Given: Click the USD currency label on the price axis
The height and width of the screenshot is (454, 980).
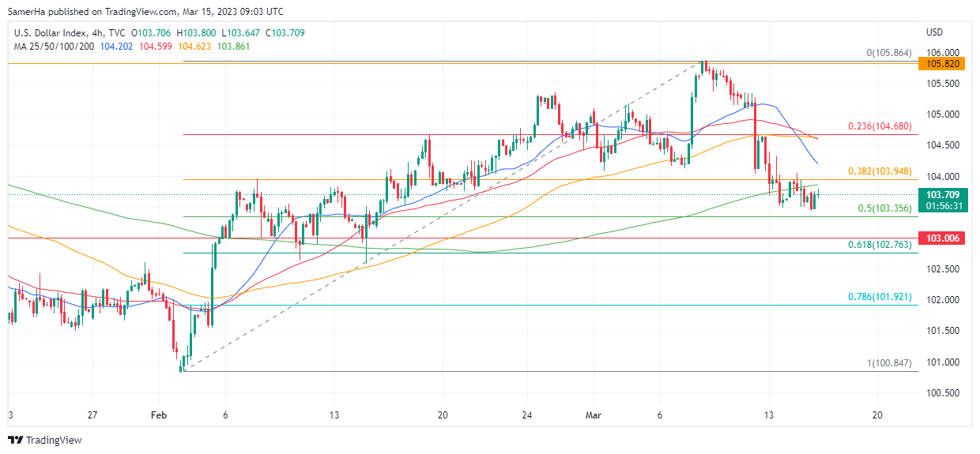Looking at the screenshot, I should tap(934, 32).
